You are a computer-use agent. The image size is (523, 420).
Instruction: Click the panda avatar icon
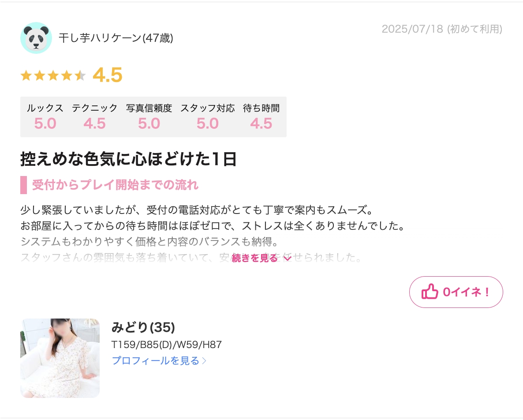[36, 37]
